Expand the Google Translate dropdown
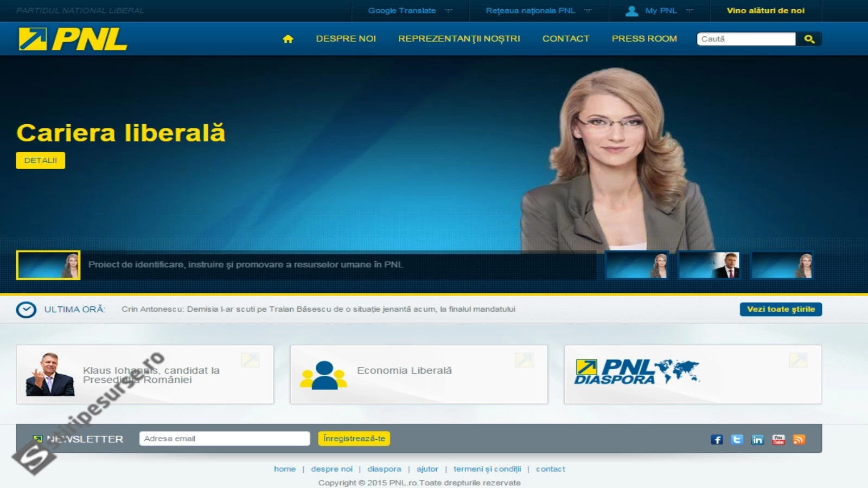This screenshot has width=868, height=488. click(x=410, y=11)
